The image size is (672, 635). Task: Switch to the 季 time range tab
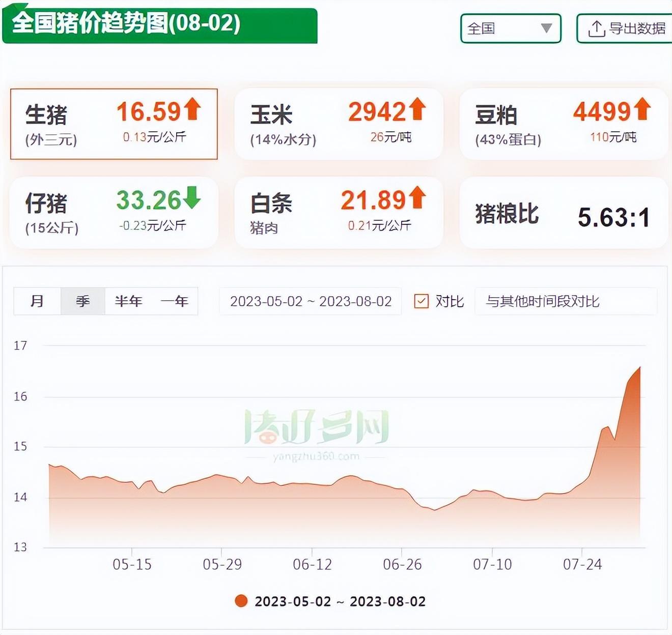pos(83,301)
